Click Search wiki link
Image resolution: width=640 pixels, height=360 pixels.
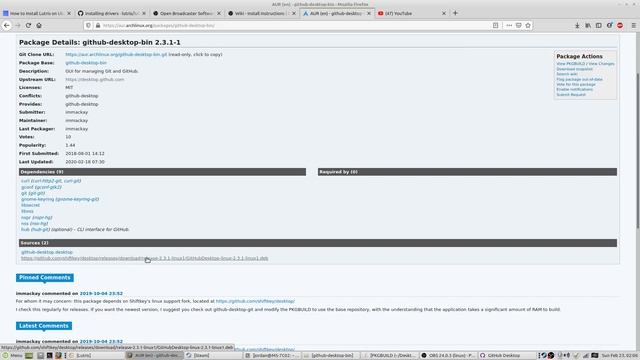(567, 74)
